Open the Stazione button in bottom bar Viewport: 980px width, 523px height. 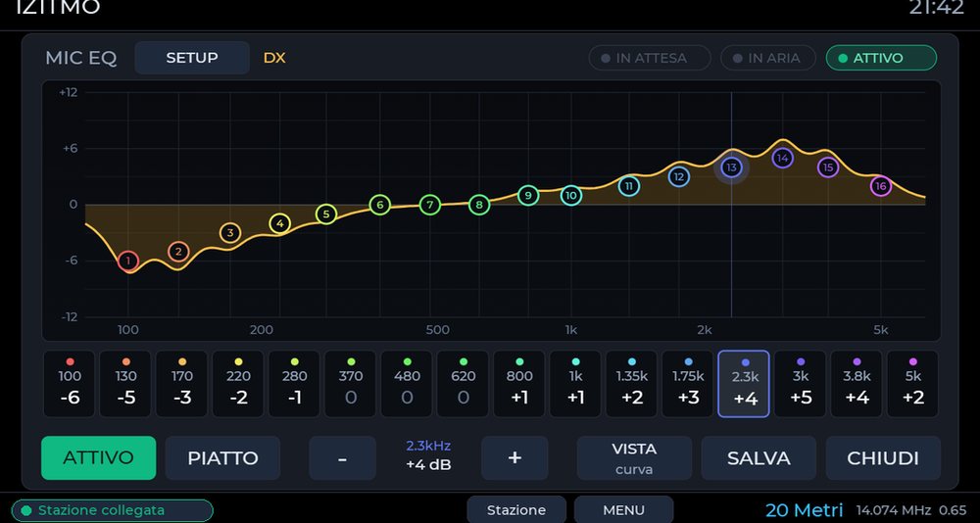tap(516, 510)
